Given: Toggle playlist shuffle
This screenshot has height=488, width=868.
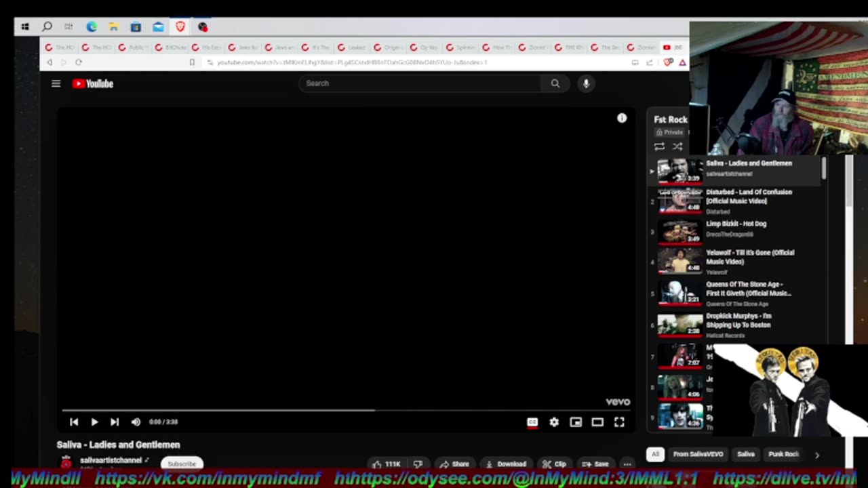Looking at the screenshot, I should click(x=677, y=146).
